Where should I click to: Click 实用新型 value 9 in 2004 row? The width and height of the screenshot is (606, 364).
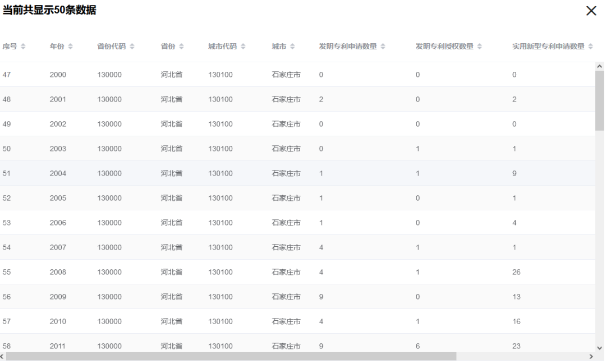point(515,173)
